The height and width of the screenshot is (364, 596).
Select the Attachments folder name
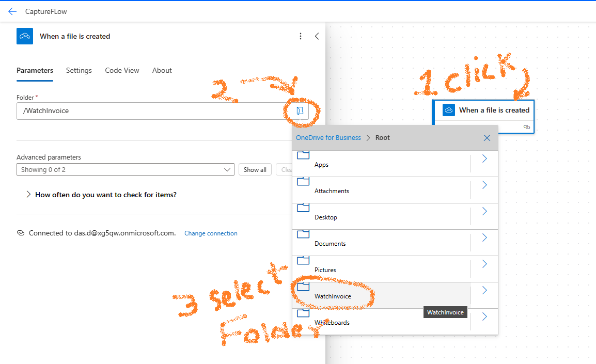[x=332, y=191]
